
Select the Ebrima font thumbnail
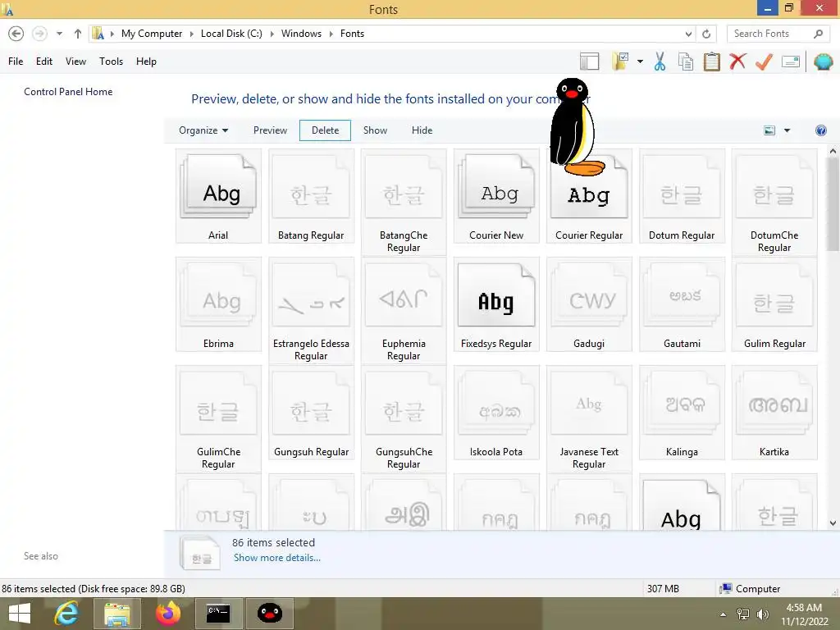click(x=218, y=304)
